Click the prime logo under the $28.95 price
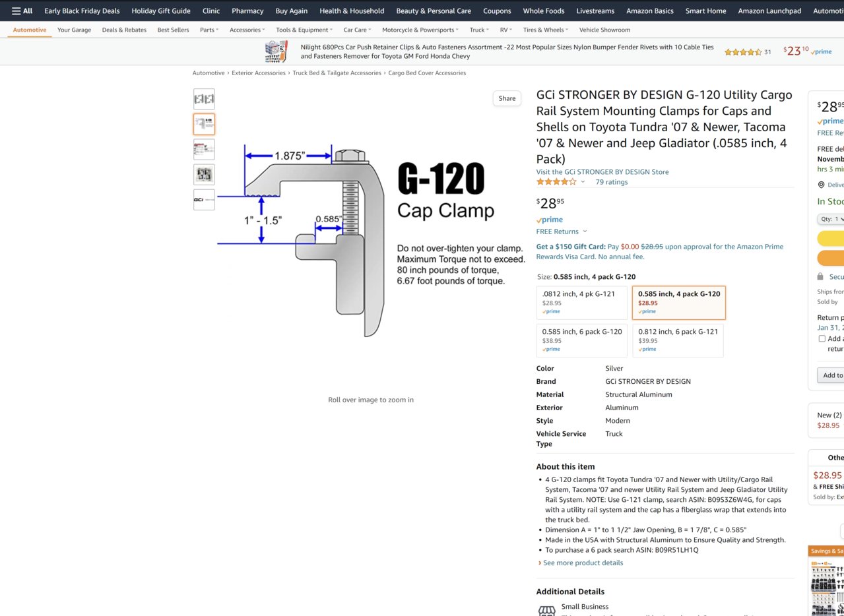This screenshot has height=616, width=844. coord(550,220)
